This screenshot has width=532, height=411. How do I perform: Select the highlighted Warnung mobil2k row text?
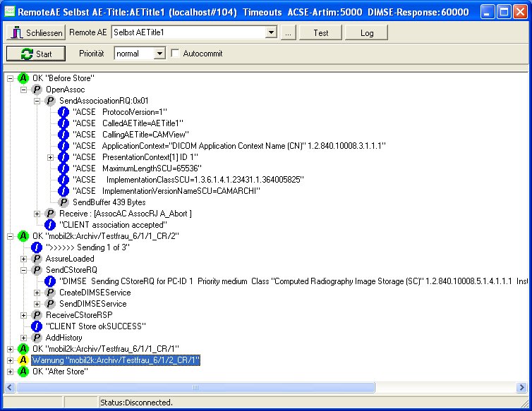[x=116, y=360]
